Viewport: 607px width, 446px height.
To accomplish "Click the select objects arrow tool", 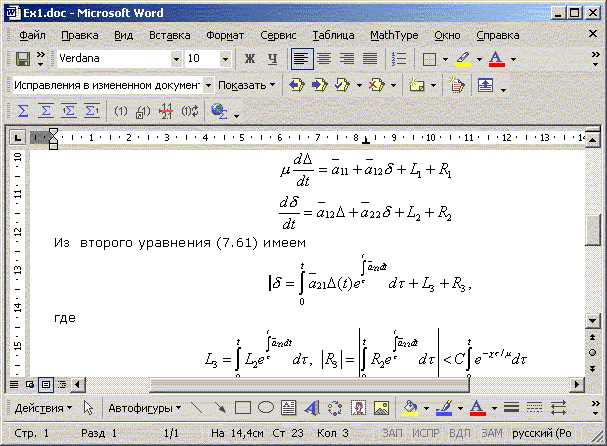I will 90,408.
